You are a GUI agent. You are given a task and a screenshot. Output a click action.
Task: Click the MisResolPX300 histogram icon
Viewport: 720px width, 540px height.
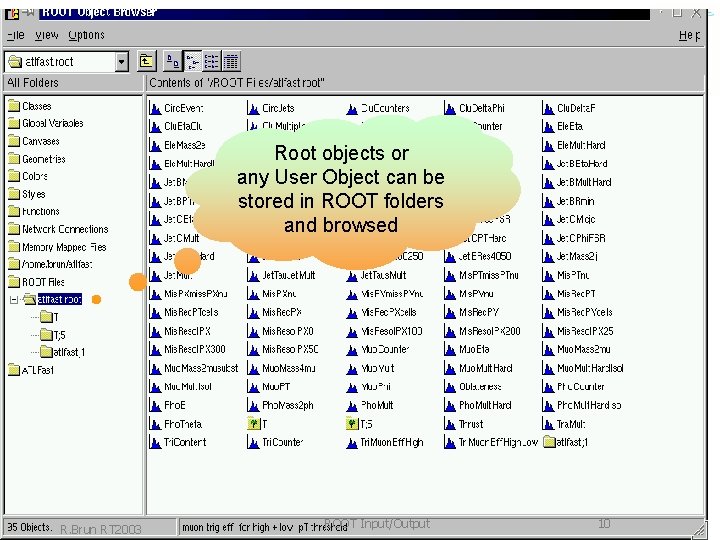point(156,349)
